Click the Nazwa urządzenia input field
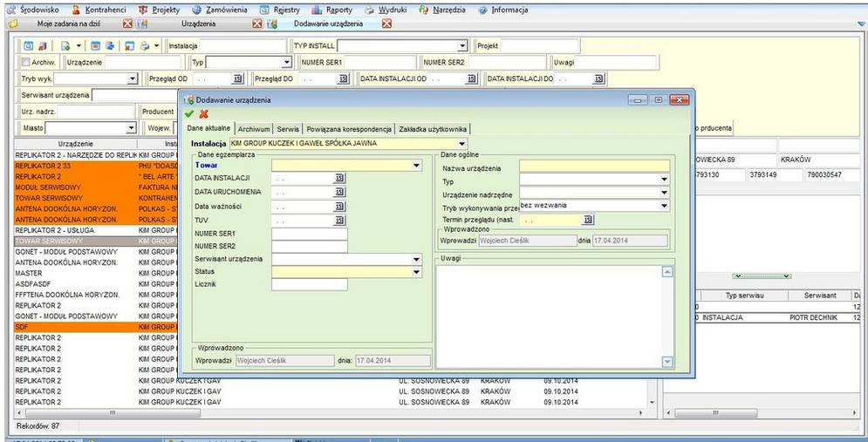The image size is (868, 442). 594,166
